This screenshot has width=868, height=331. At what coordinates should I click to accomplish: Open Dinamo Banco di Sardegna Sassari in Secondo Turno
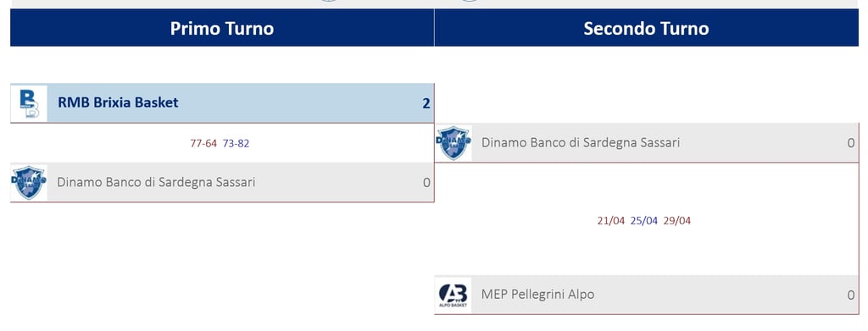point(581,142)
